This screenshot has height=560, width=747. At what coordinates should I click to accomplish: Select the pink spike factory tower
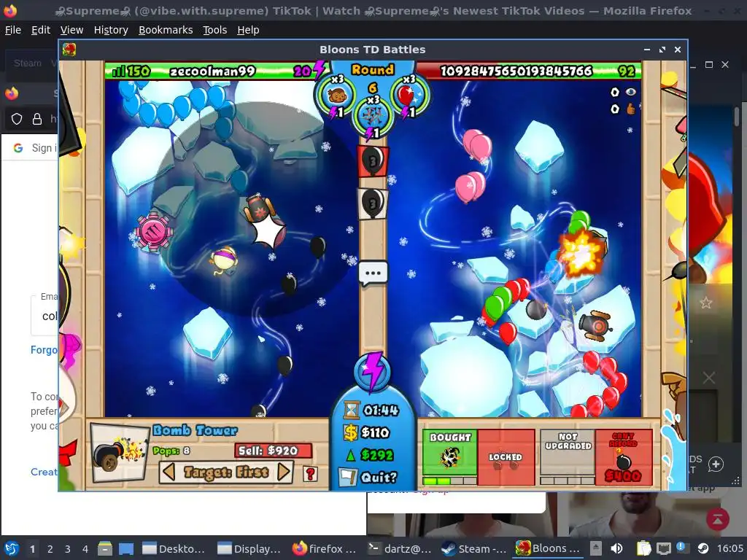coord(153,231)
